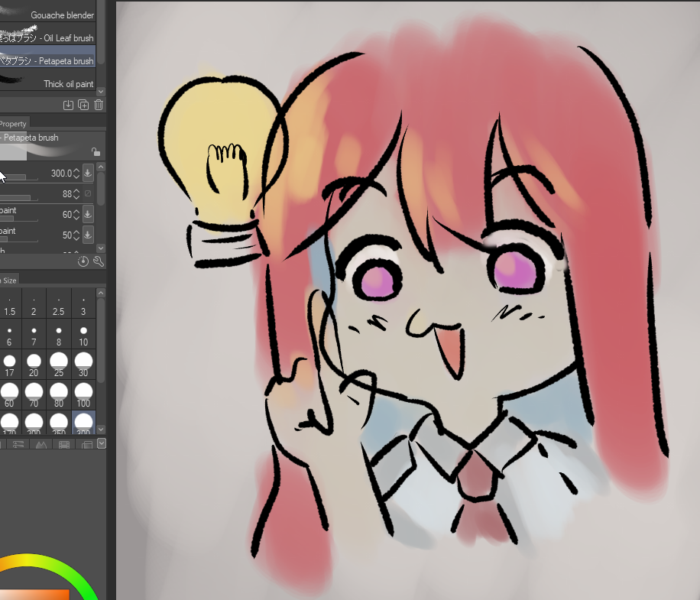This screenshot has height=600, width=700.
Task: Adjust the stepper arrows beside 50
Action: pyautogui.click(x=76, y=235)
